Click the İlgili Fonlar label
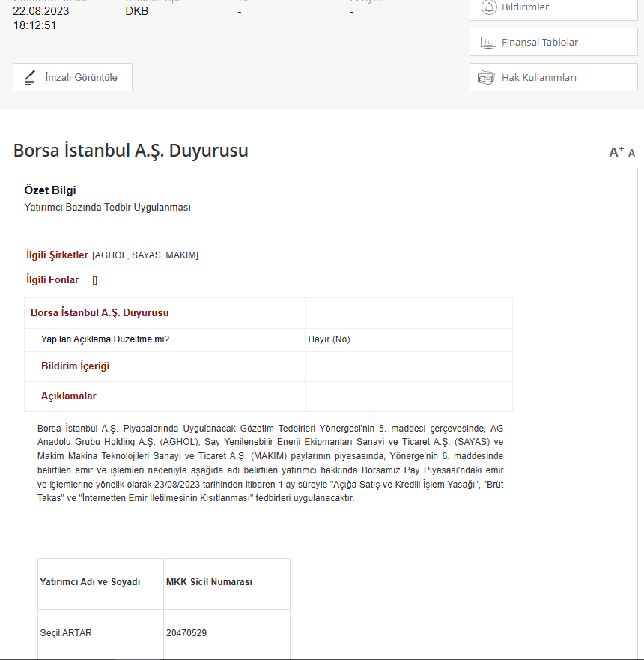 (x=52, y=280)
